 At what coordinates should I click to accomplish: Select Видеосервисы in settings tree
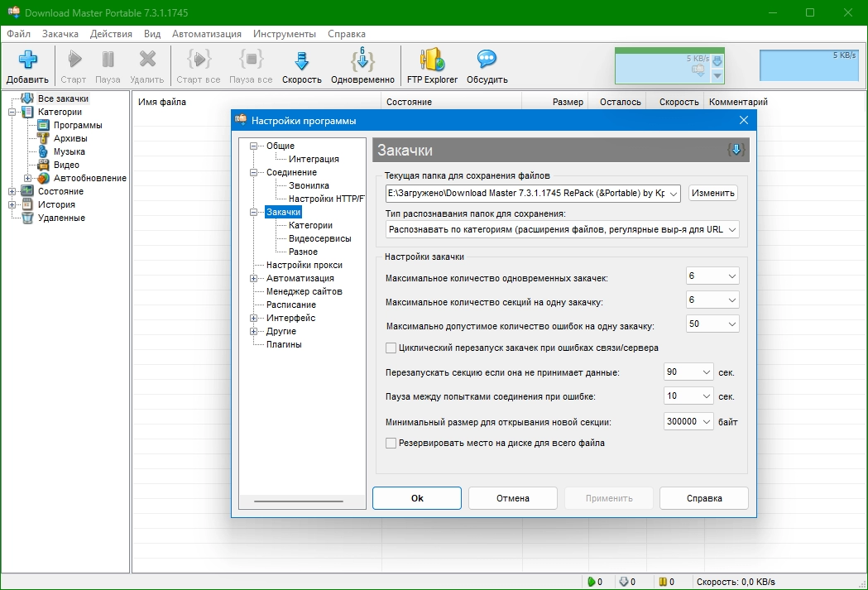pos(319,238)
